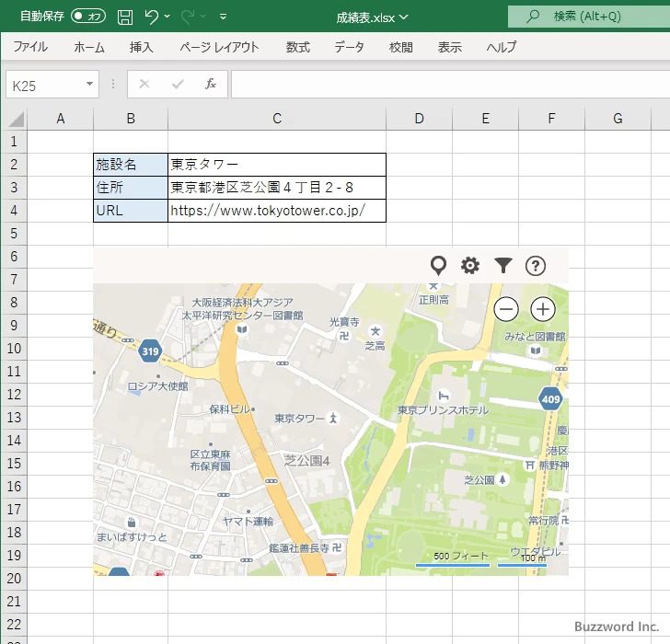
Task: Select row 1 header
Action: pos(14,142)
